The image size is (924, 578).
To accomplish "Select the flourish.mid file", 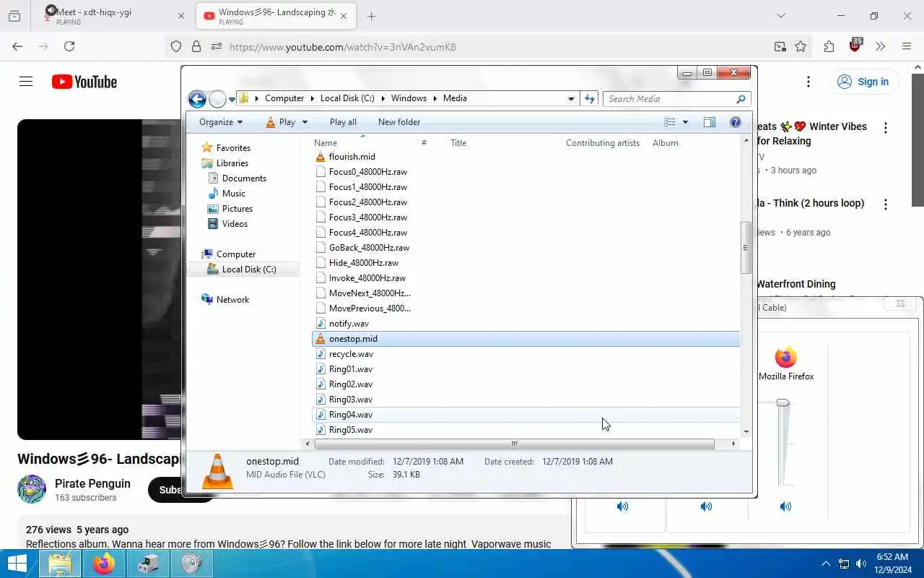I will (352, 157).
